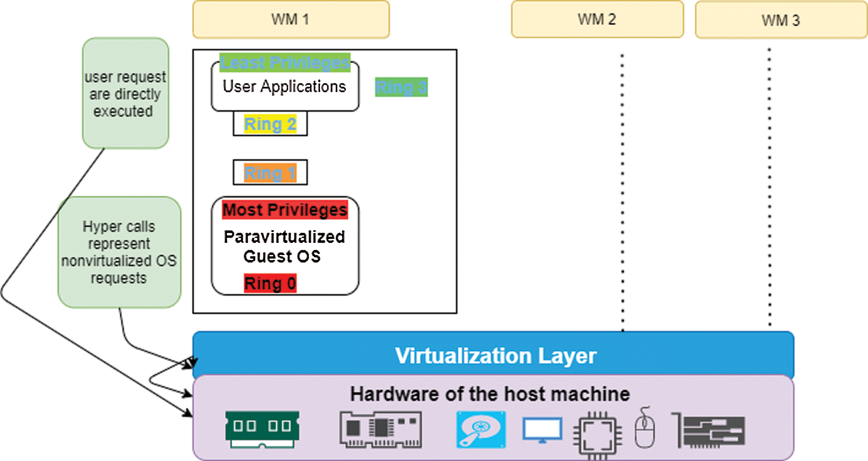Select the User Applications box
This screenshot has height=461, width=868.
point(285,88)
